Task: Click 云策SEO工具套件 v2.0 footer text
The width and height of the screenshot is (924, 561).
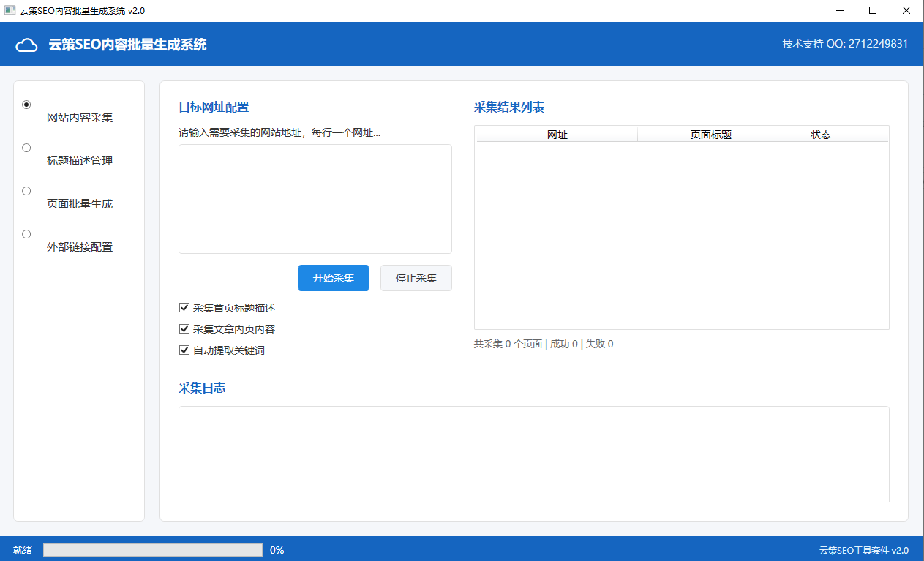Action: pyautogui.click(x=863, y=550)
